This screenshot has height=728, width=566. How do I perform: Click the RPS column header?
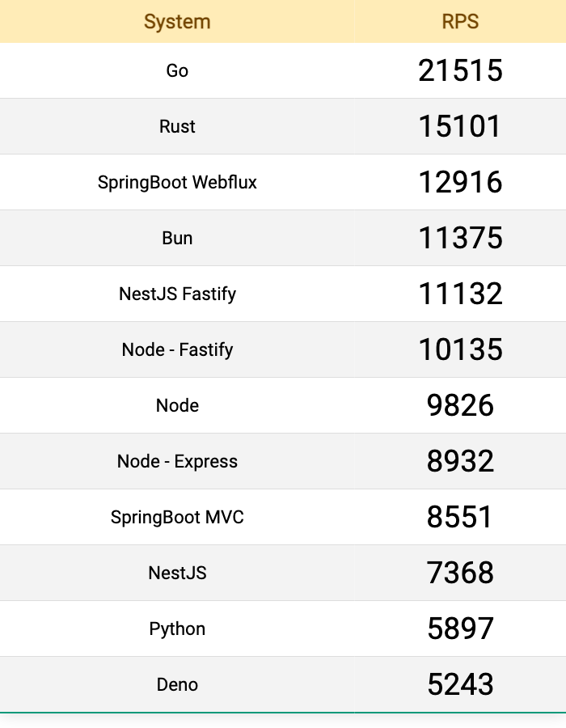click(x=460, y=22)
